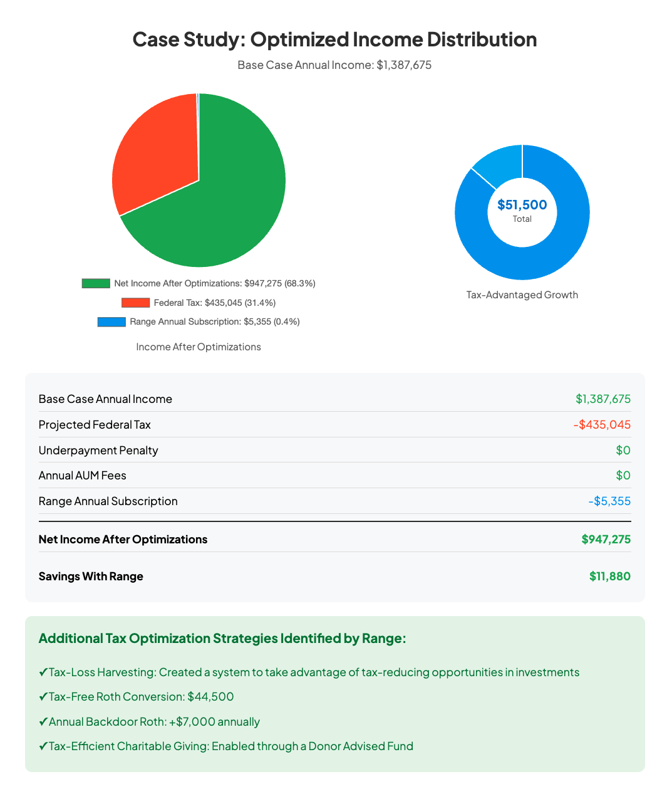Click legend text 'Net Income After Optimizations: $947,275 (68.3%)'
Image resolution: width=672 pixels, height=789 pixels.
pos(215,283)
